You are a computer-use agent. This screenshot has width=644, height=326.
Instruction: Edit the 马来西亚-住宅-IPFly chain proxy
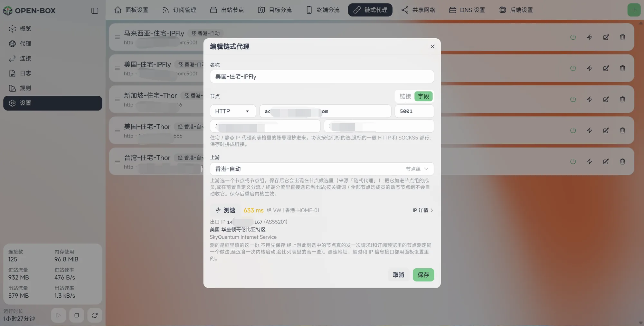(606, 37)
